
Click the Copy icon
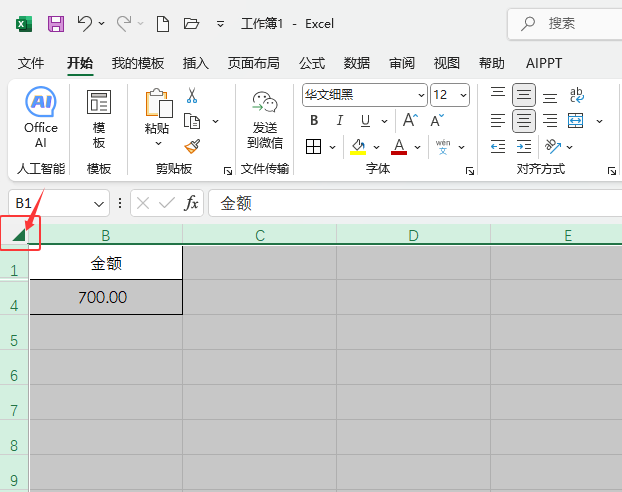coord(192,121)
